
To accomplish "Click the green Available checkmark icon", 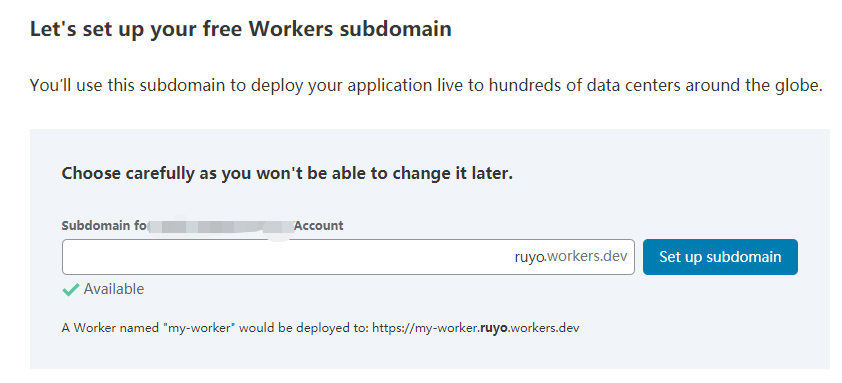I will click(x=71, y=290).
